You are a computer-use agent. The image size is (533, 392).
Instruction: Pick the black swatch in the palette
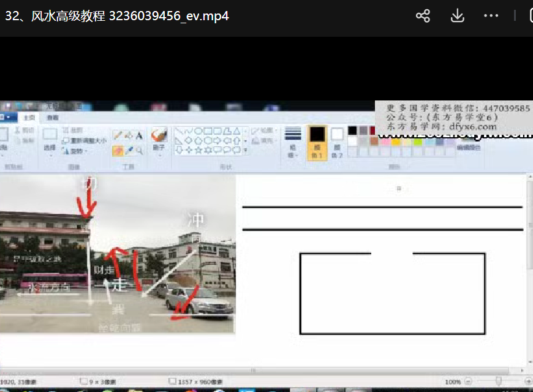352,130
